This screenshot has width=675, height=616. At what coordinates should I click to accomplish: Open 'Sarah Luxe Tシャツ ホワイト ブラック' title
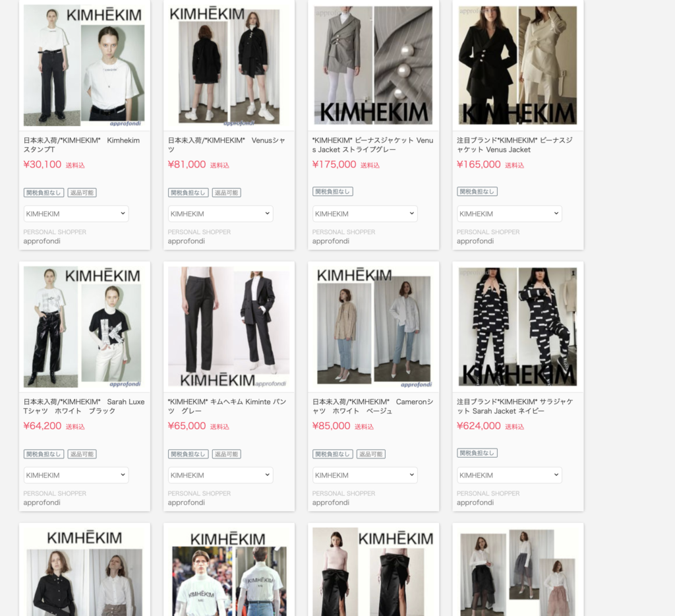tap(84, 406)
